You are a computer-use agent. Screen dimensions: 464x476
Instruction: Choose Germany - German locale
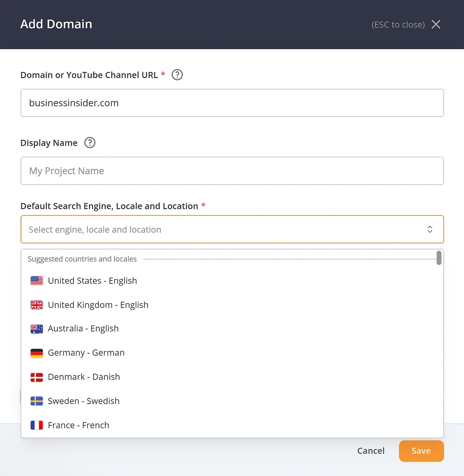[x=232, y=353]
